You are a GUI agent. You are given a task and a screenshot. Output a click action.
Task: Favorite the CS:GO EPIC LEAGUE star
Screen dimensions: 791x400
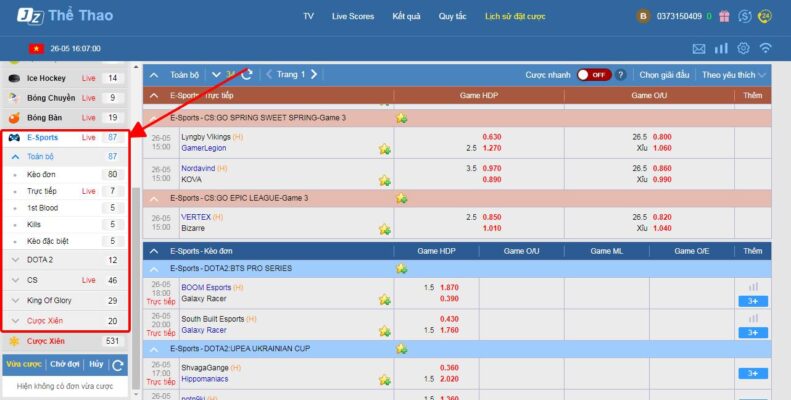pos(402,198)
